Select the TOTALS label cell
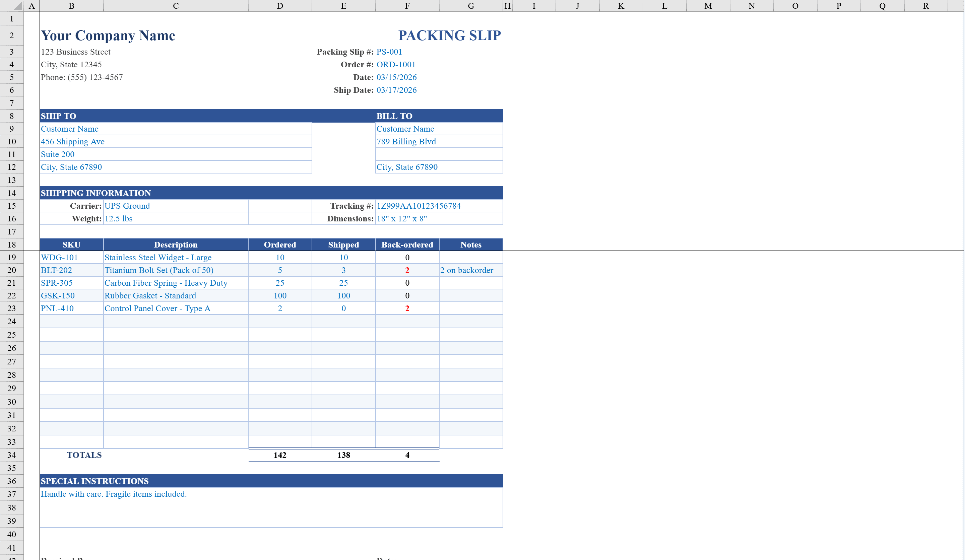965x560 pixels. click(84, 455)
